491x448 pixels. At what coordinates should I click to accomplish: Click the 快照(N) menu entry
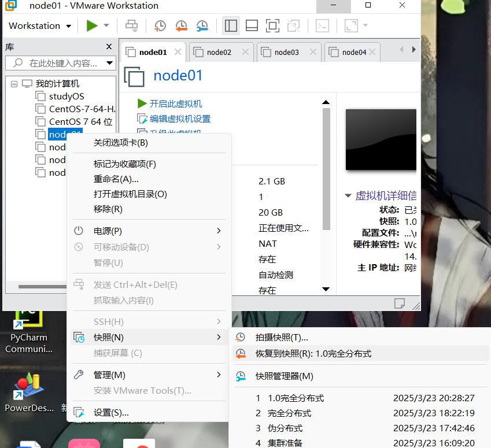[x=149, y=337]
